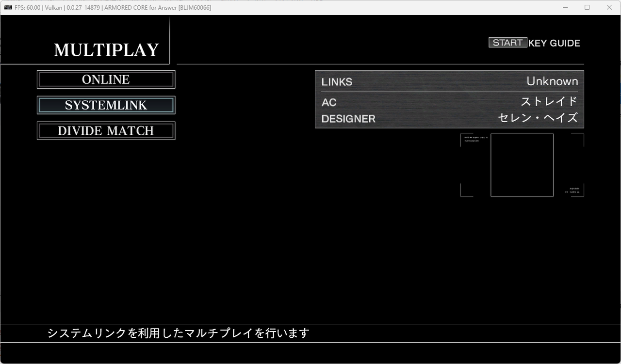Click the empty AC emblem preview box

tap(522, 165)
